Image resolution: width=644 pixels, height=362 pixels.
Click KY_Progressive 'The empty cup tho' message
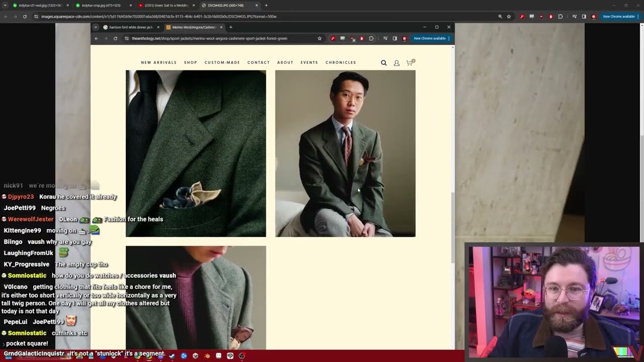point(56,264)
